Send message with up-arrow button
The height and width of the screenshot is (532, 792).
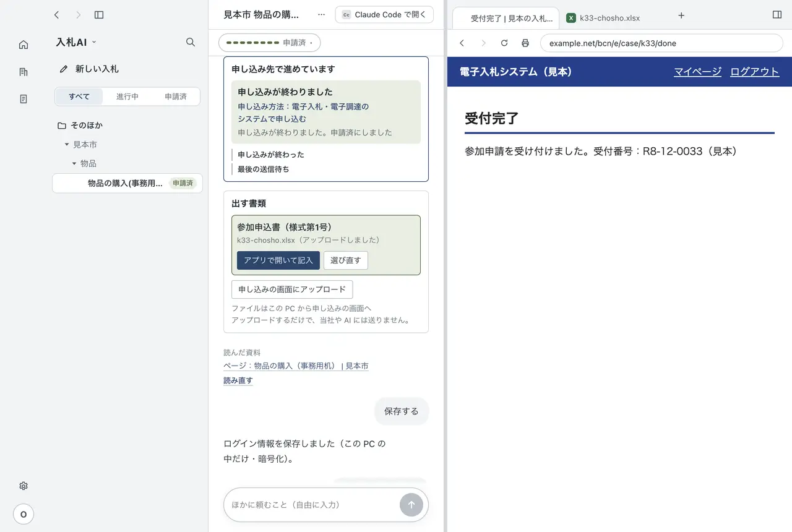pyautogui.click(x=411, y=505)
